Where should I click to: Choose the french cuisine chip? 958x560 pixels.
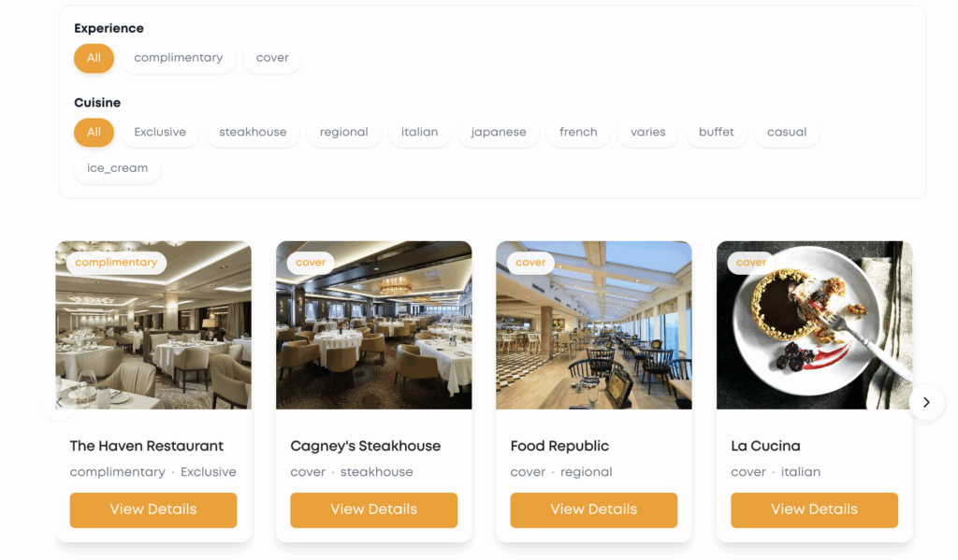click(x=578, y=133)
